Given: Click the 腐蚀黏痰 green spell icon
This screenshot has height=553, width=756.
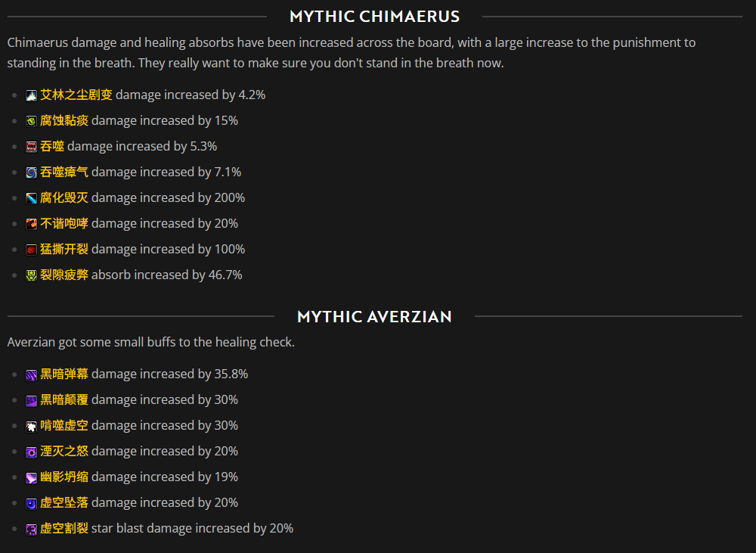Looking at the screenshot, I should 31,121.
